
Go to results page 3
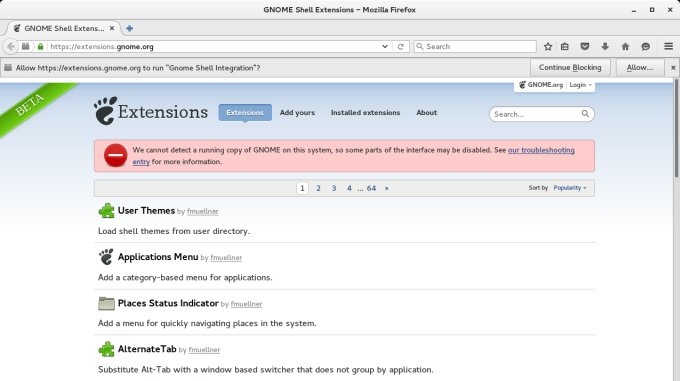click(x=334, y=188)
